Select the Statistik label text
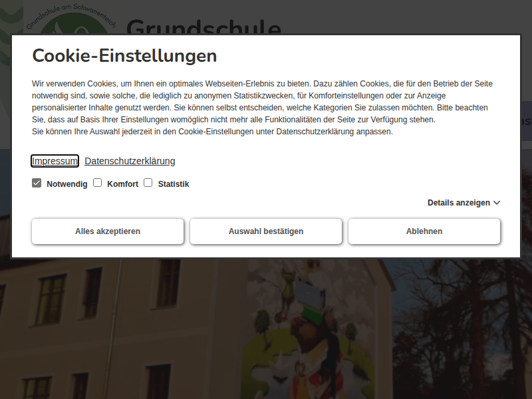 [174, 184]
